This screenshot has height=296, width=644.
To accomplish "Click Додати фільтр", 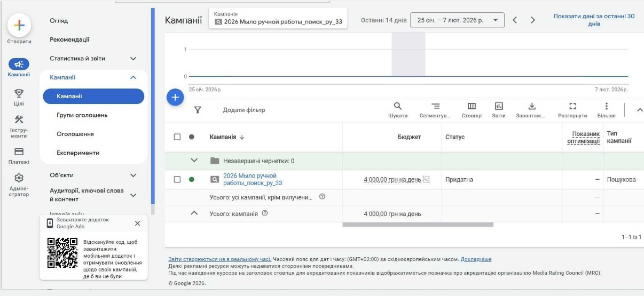I will 244,110.
